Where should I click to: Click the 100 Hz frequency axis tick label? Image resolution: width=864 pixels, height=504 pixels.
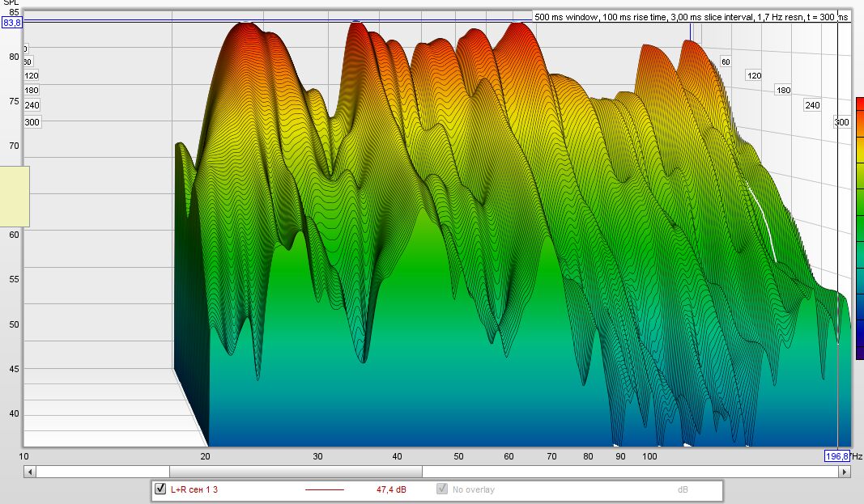(649, 457)
